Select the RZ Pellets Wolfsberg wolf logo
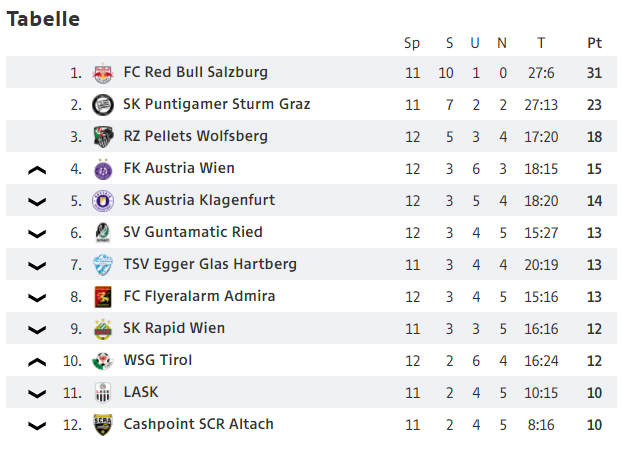This screenshot has width=629, height=450. pyautogui.click(x=103, y=137)
